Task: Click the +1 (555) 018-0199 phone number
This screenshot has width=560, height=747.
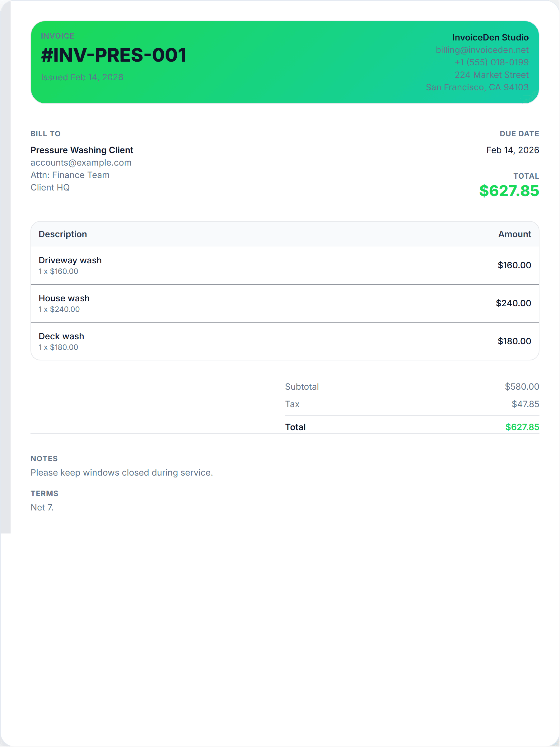Action: click(491, 63)
